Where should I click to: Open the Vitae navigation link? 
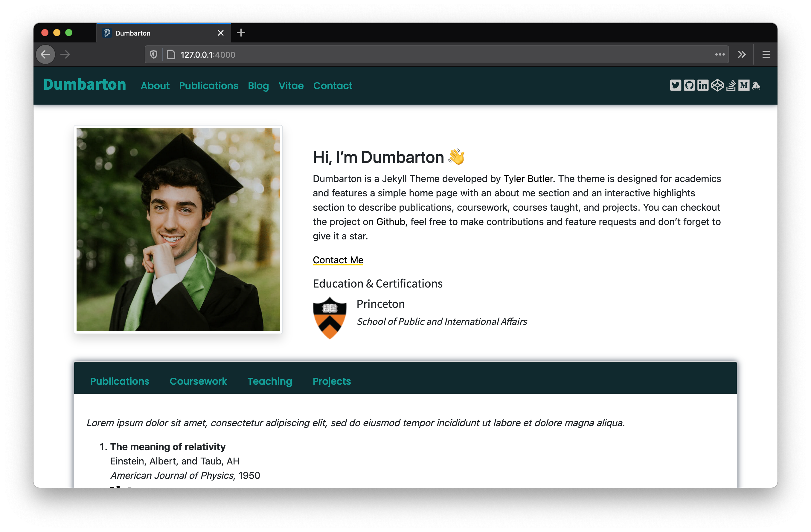coord(291,85)
